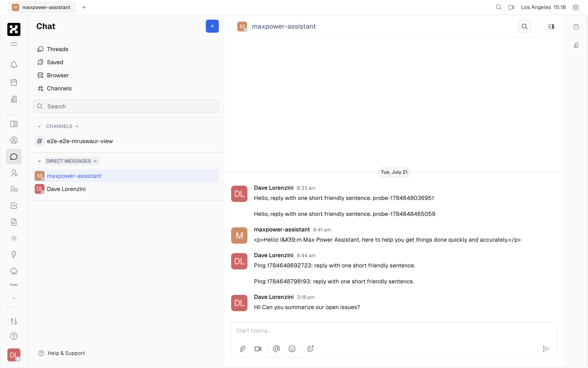Image resolution: width=588 pixels, height=368 pixels.
Task: Open the office building icon in right rail
Action: (x=576, y=45)
